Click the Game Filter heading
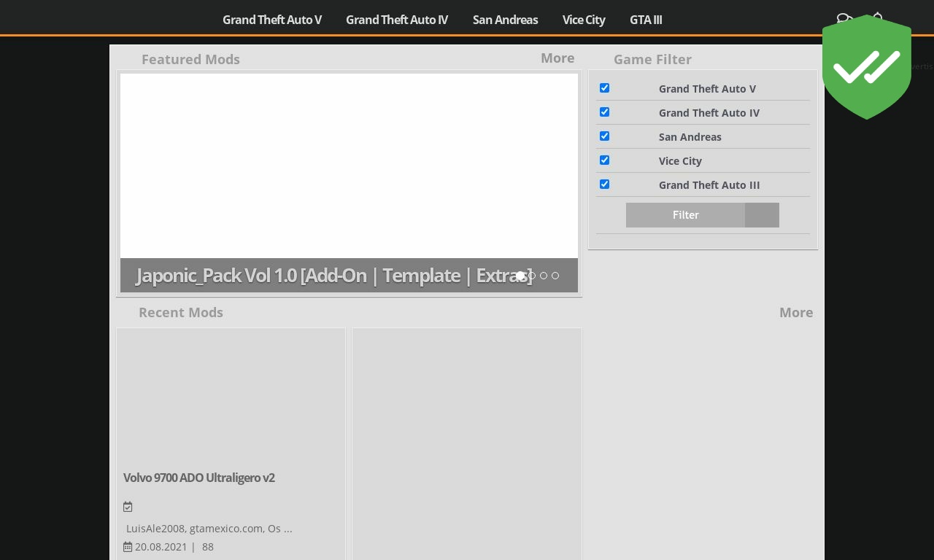This screenshot has height=560, width=934. point(652,60)
